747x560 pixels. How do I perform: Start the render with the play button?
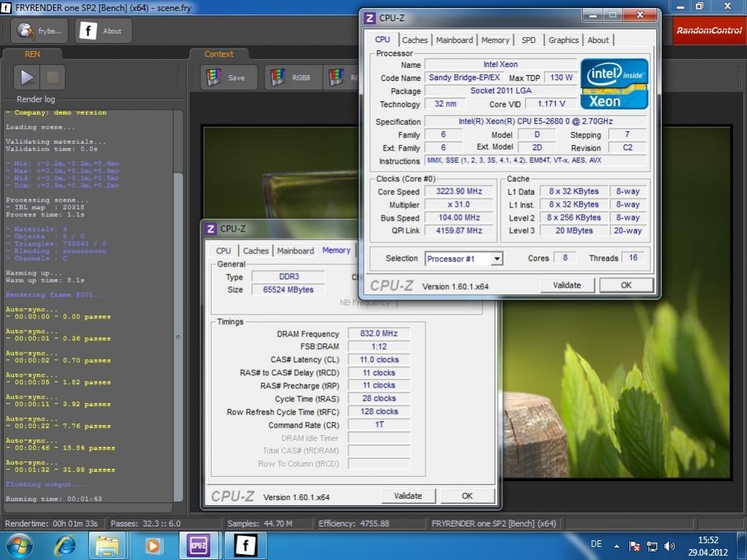tap(27, 77)
